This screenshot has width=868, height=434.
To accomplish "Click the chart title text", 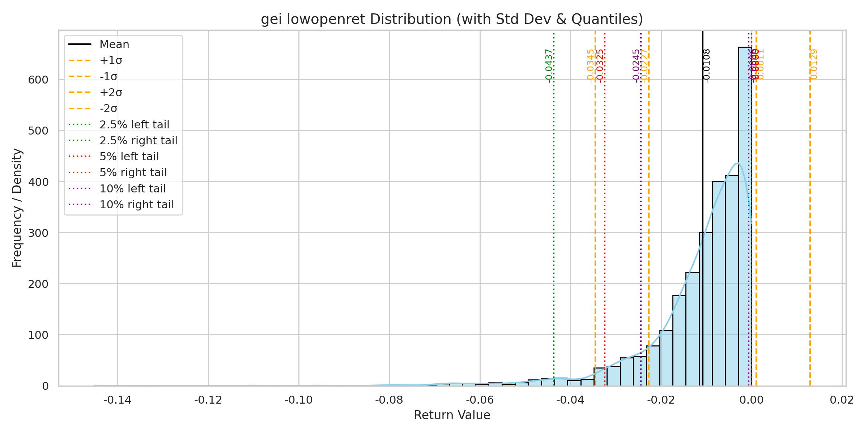I will [x=452, y=19].
